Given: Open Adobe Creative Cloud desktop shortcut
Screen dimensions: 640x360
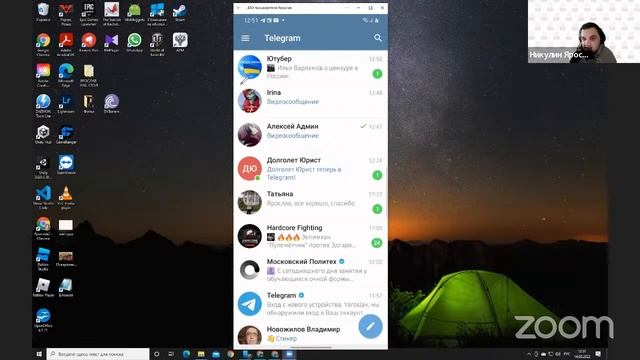Looking at the screenshot, I should (x=43, y=75).
